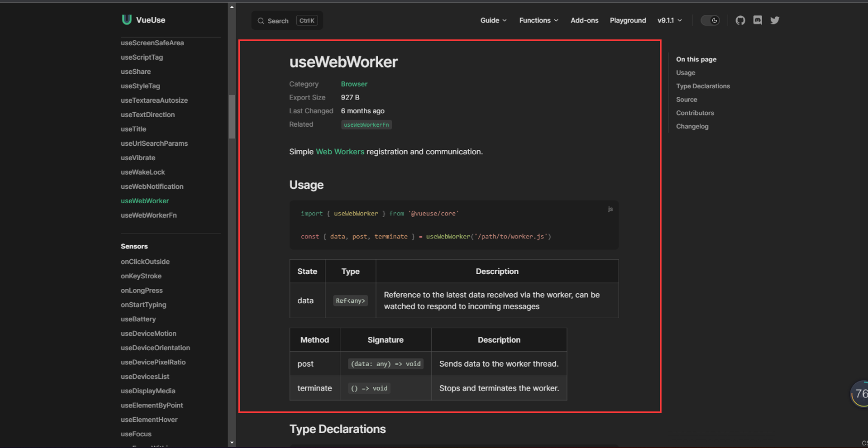Open the Browser category link
The image size is (868, 448).
354,84
